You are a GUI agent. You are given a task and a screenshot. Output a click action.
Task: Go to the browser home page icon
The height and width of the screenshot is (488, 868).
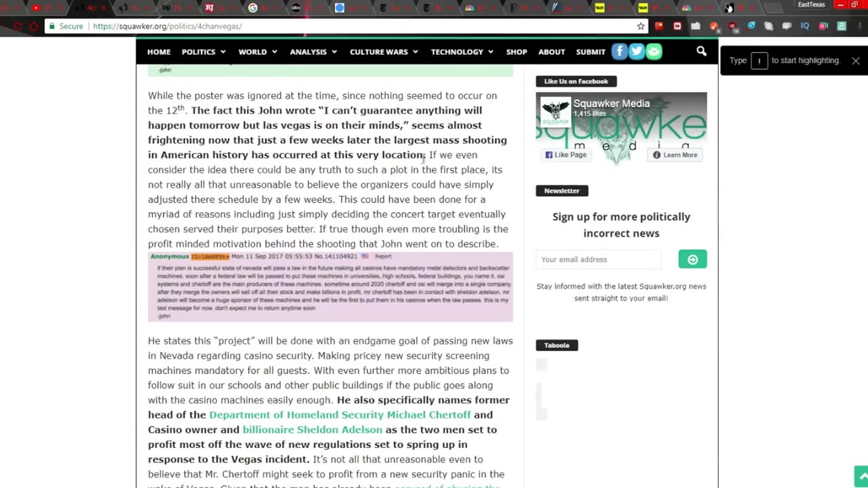click(x=34, y=26)
